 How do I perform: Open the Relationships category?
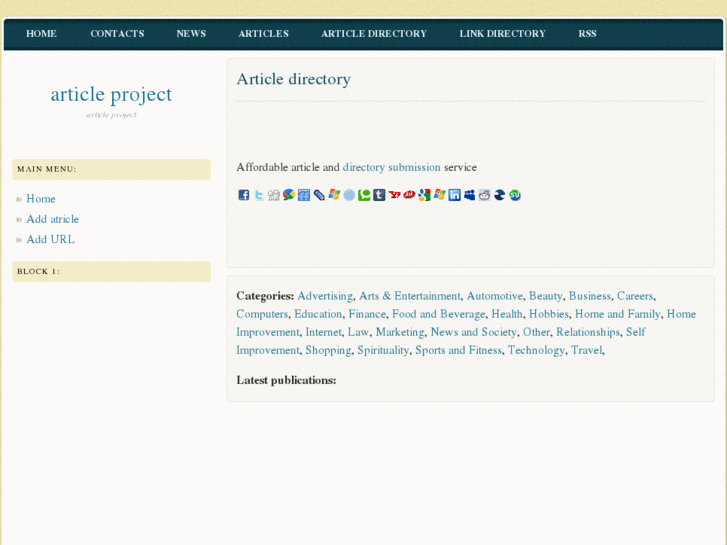588,332
